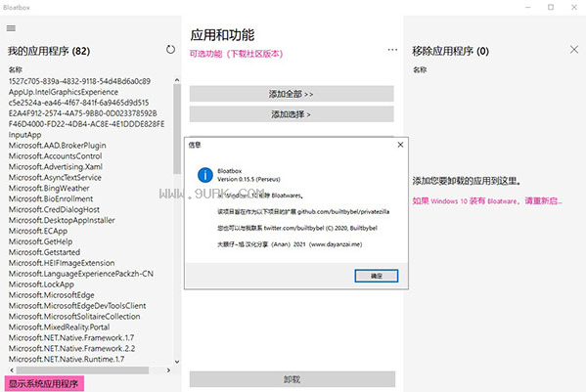Click the blue info icon in dialog
The image size is (586, 392).
205,175
